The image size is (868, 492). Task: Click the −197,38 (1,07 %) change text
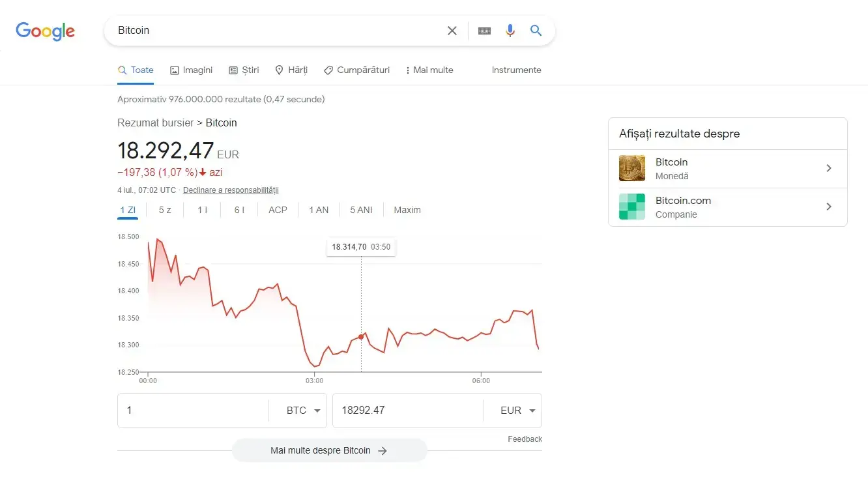click(157, 173)
